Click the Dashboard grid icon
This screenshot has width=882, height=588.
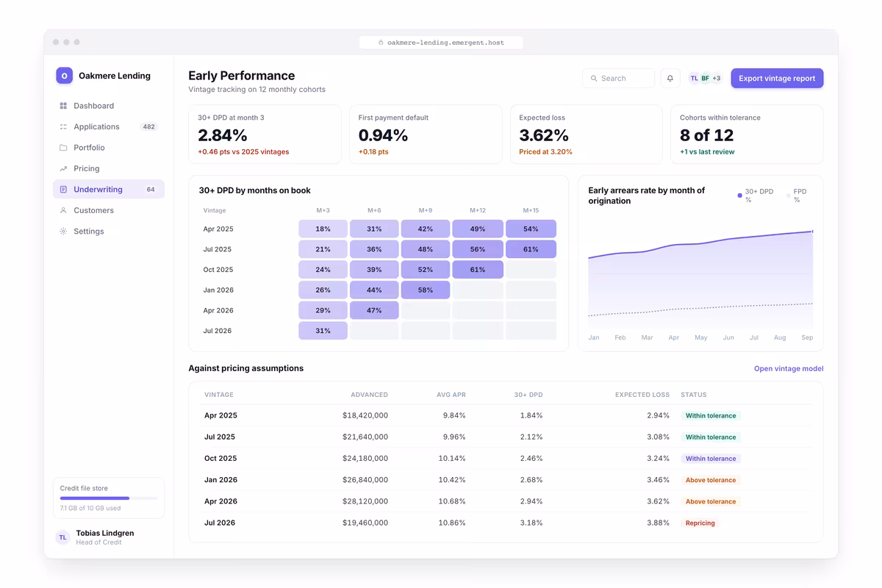(63, 106)
